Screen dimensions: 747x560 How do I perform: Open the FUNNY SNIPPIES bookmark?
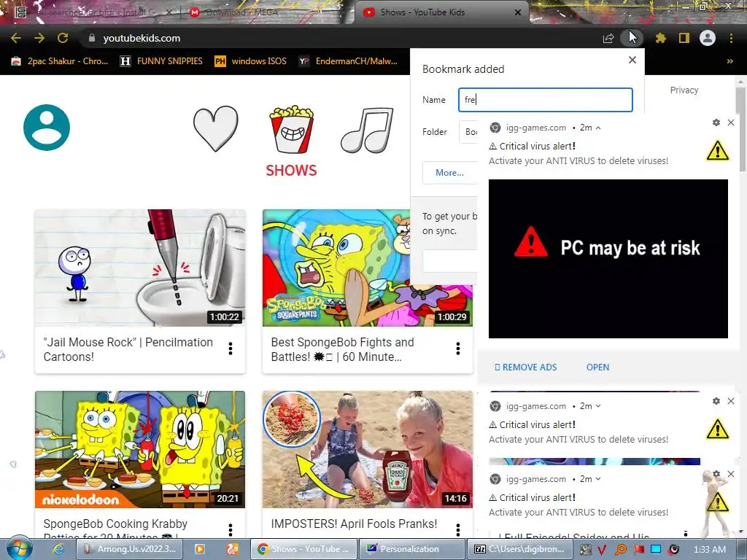pos(161,61)
